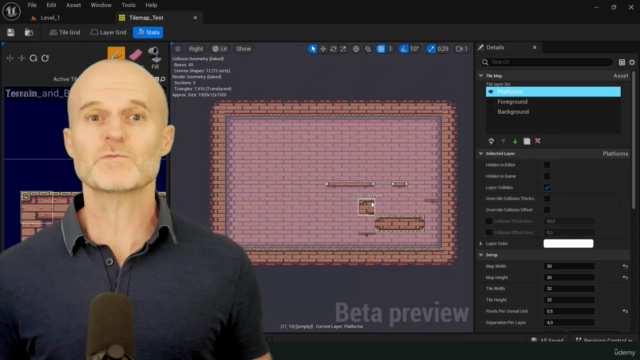Image resolution: width=640 pixels, height=360 pixels.
Task: Save the current tilemap asset
Action: click(11, 32)
